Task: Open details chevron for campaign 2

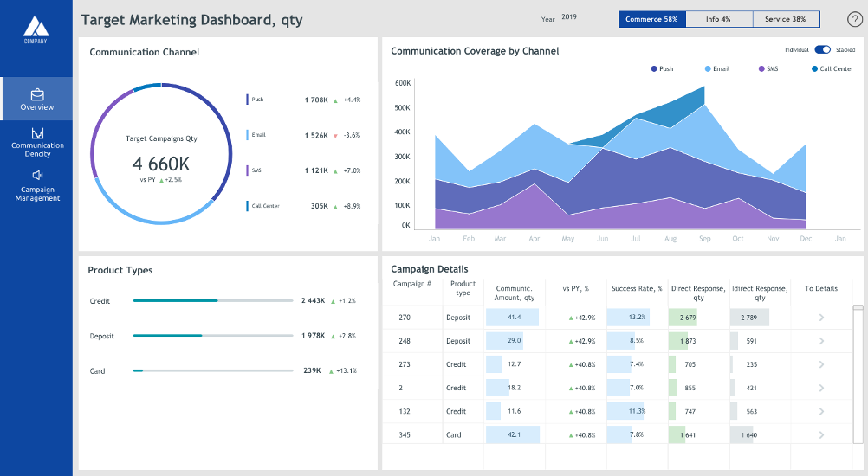Action: pyautogui.click(x=821, y=388)
